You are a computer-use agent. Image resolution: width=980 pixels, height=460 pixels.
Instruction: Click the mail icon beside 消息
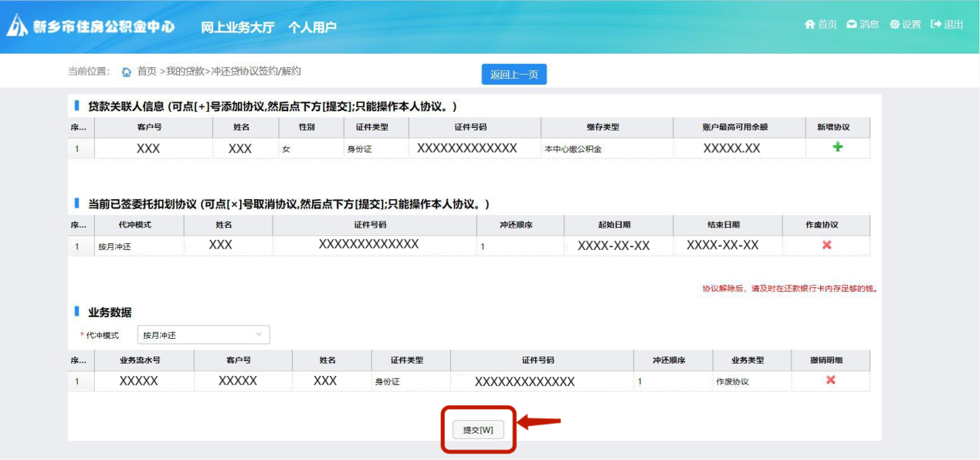click(851, 25)
